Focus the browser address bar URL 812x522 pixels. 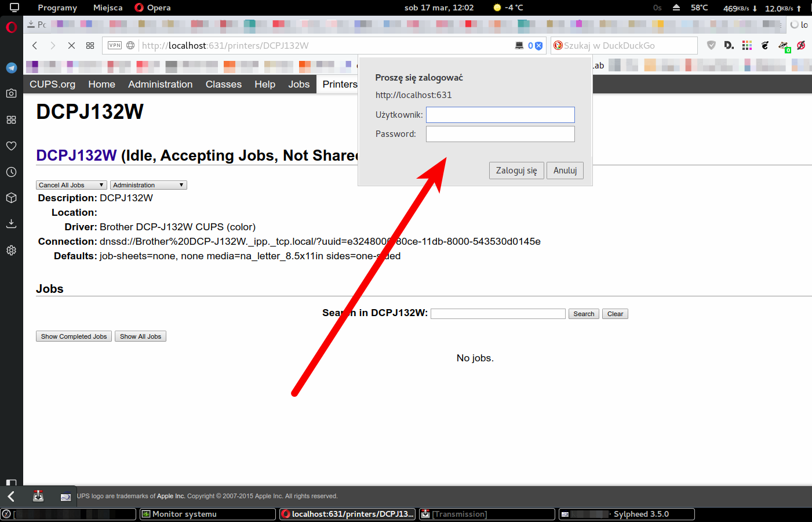pyautogui.click(x=325, y=45)
